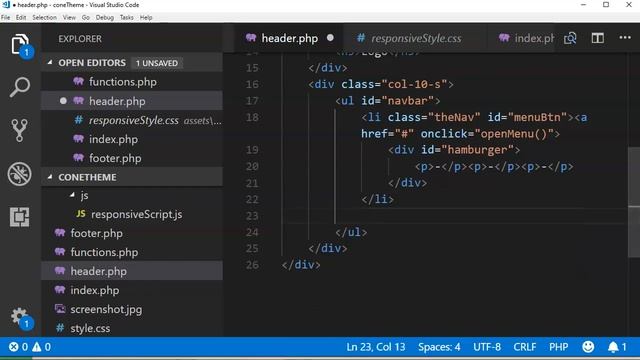
Task: Open the View menu
Action: (69, 18)
